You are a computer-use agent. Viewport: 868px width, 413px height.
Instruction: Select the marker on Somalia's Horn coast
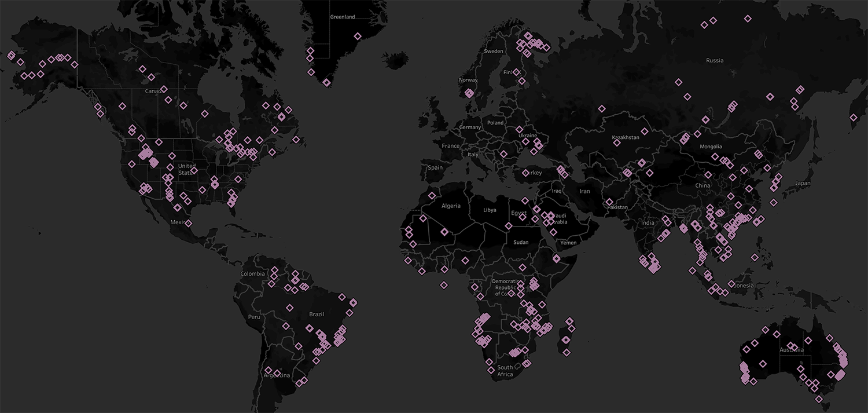pyautogui.click(x=557, y=258)
